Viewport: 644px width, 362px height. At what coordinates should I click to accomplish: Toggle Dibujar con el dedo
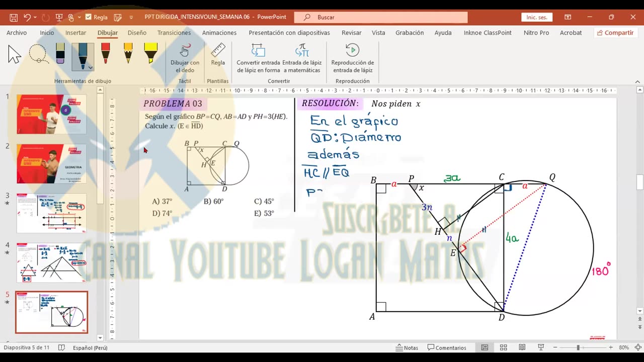(x=185, y=58)
